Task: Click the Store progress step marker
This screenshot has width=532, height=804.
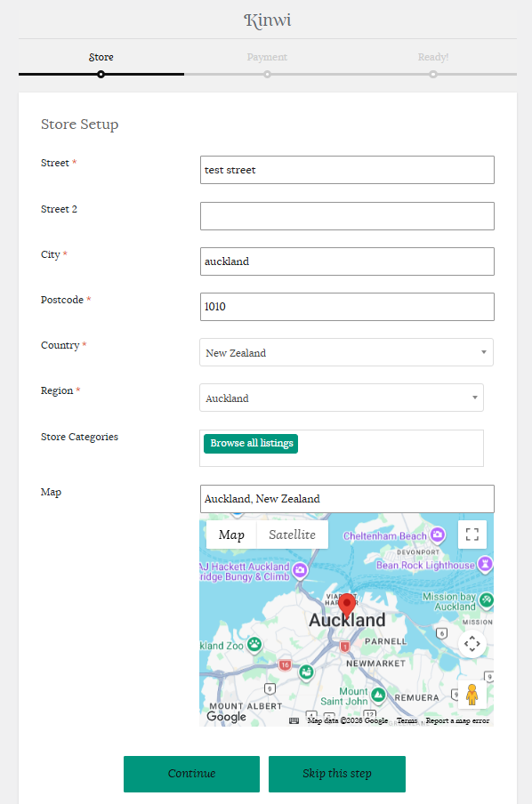Action: click(101, 75)
